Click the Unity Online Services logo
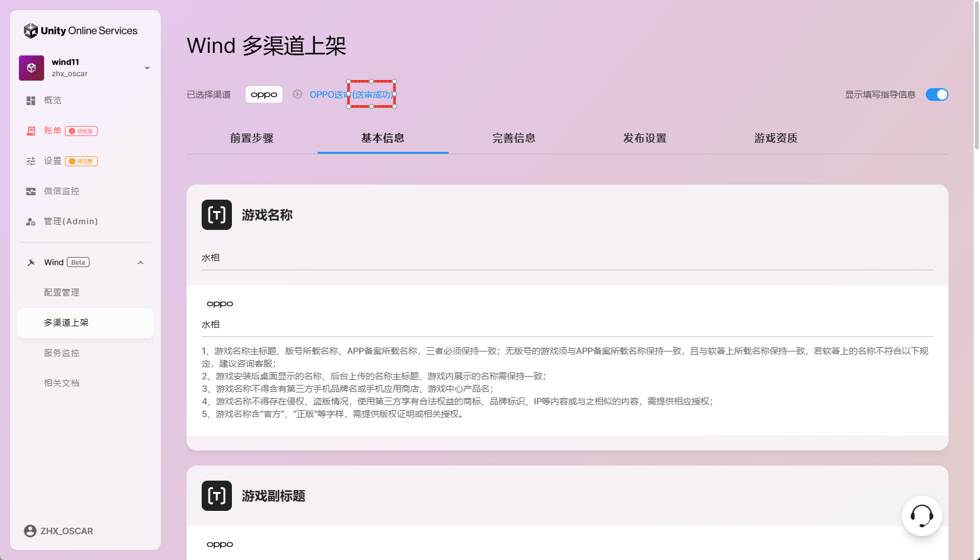This screenshot has width=980, height=560. (x=80, y=31)
